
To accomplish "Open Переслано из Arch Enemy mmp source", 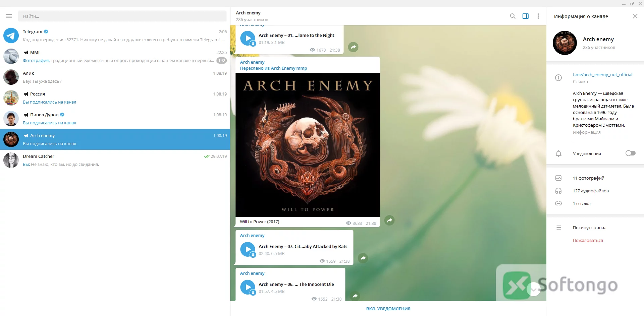I will (273, 68).
